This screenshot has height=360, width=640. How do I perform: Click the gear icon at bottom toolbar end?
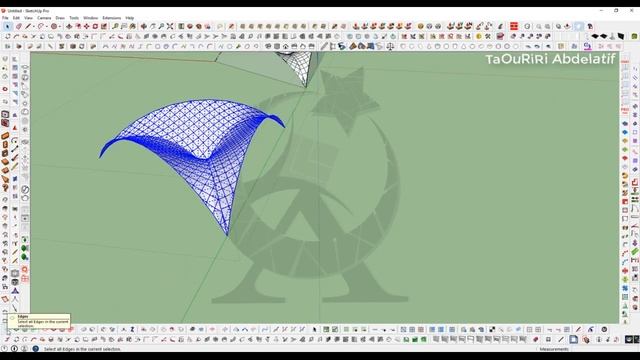tap(604, 330)
